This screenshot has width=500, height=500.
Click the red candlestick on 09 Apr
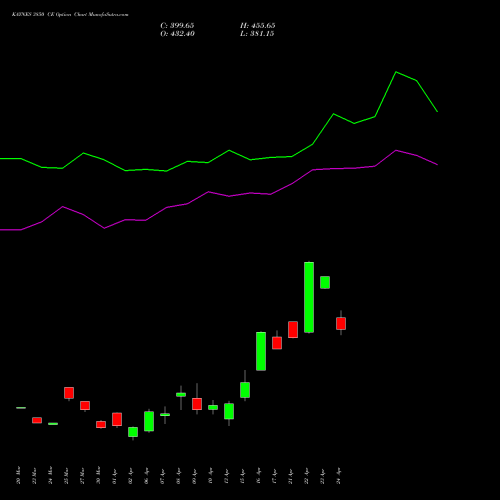coord(197,404)
